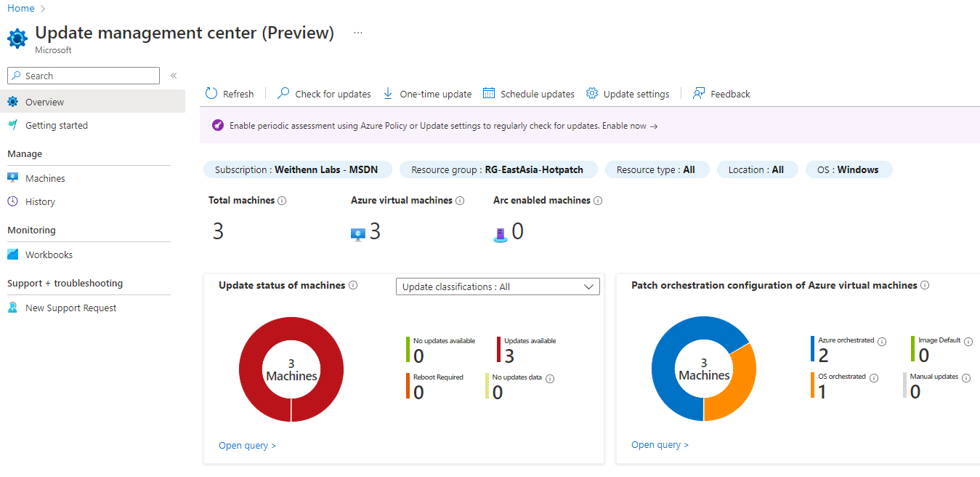This screenshot has height=477, width=980.
Task: Click the Overview gear icon in sidebar
Action: pyautogui.click(x=13, y=102)
